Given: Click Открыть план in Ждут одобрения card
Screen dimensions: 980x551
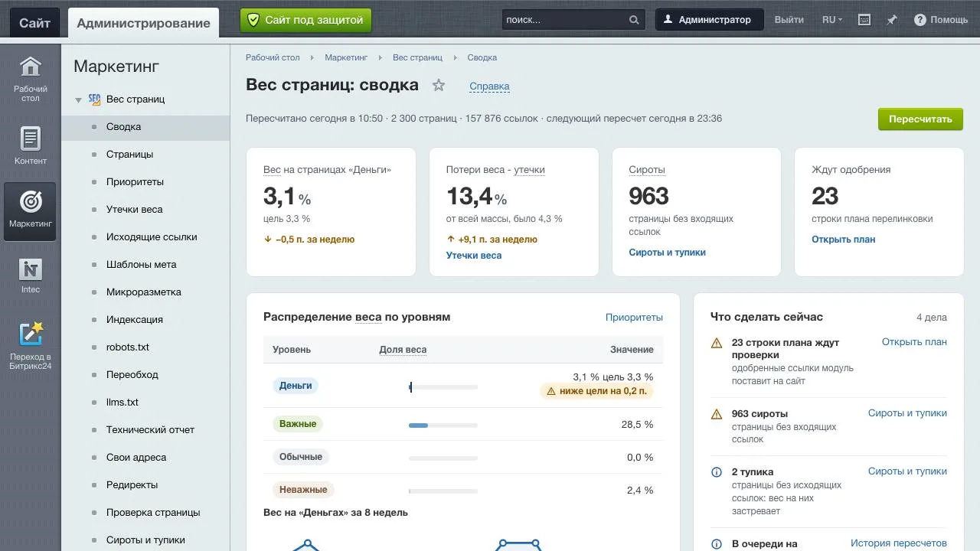Looking at the screenshot, I should coord(843,240).
